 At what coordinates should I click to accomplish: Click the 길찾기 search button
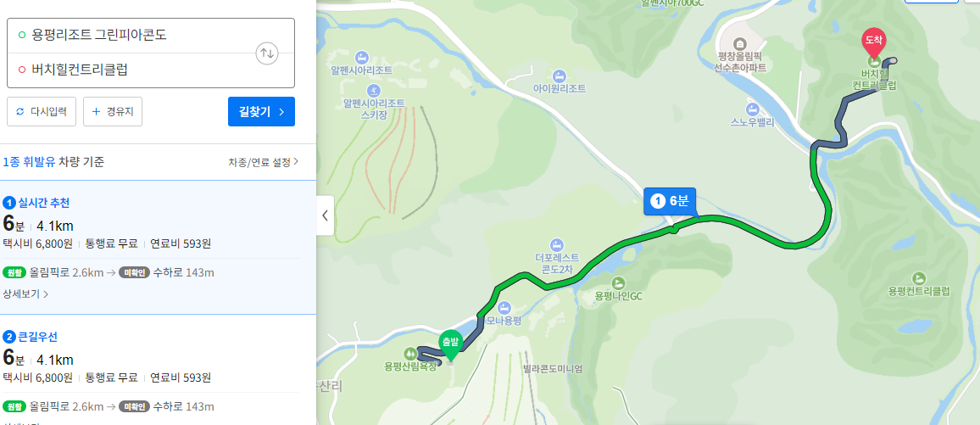click(x=261, y=112)
